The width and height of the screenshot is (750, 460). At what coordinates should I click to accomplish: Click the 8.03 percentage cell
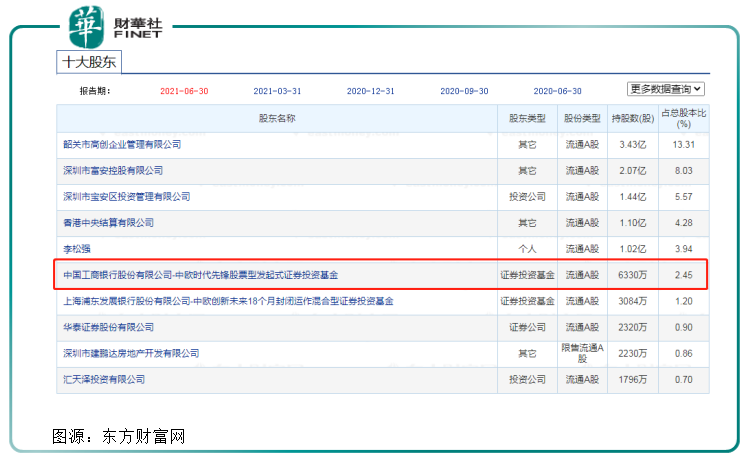[684, 171]
